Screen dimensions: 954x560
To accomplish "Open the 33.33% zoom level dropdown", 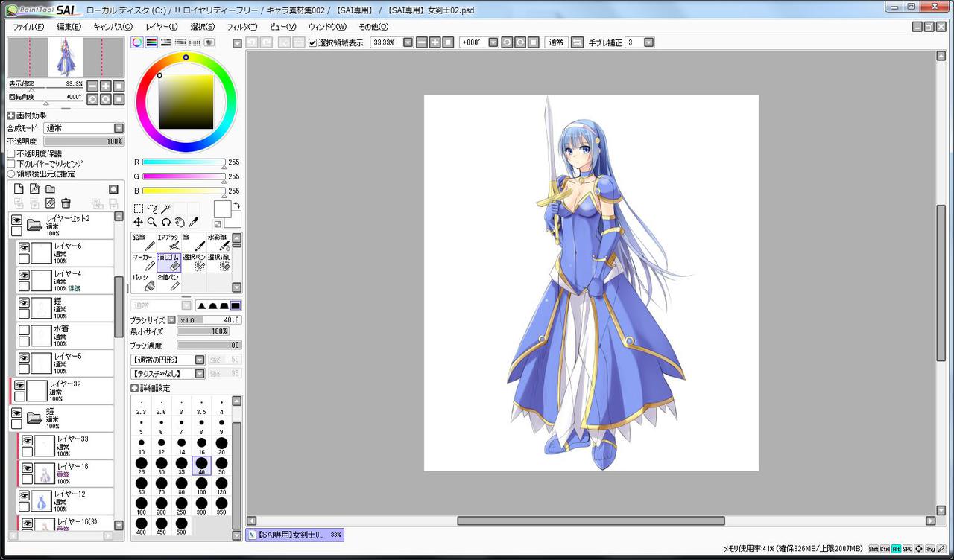I will pos(408,42).
